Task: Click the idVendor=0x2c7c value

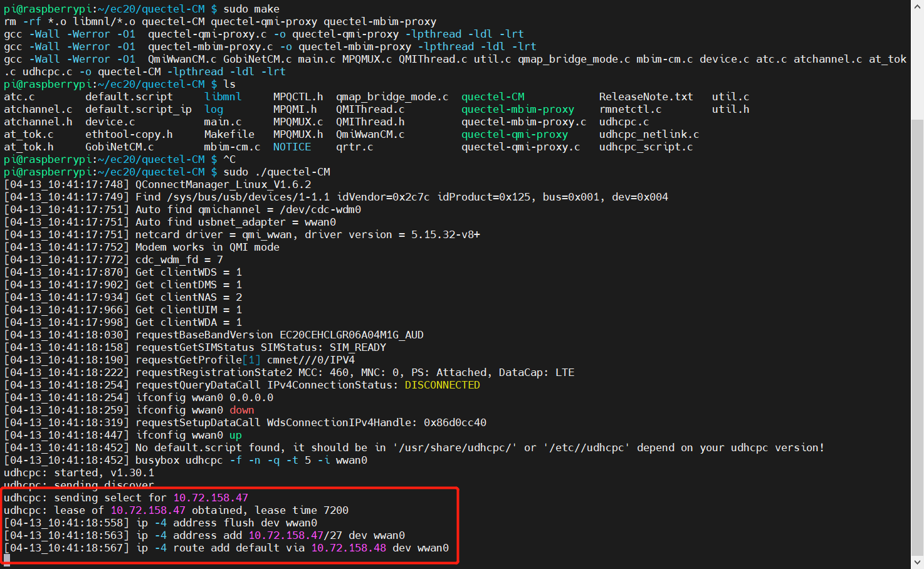Action: click(x=383, y=197)
